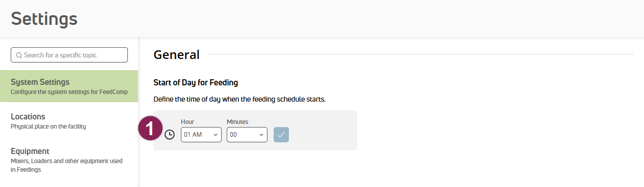This screenshot has height=187, width=644.
Task: Click the Hour field label
Action: [187, 122]
